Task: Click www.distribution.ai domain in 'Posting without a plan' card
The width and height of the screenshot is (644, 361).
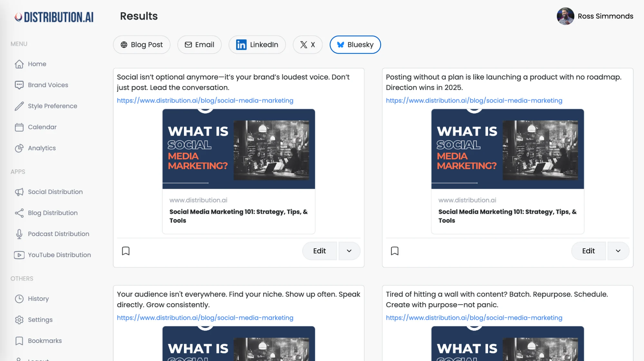Action: tap(467, 200)
